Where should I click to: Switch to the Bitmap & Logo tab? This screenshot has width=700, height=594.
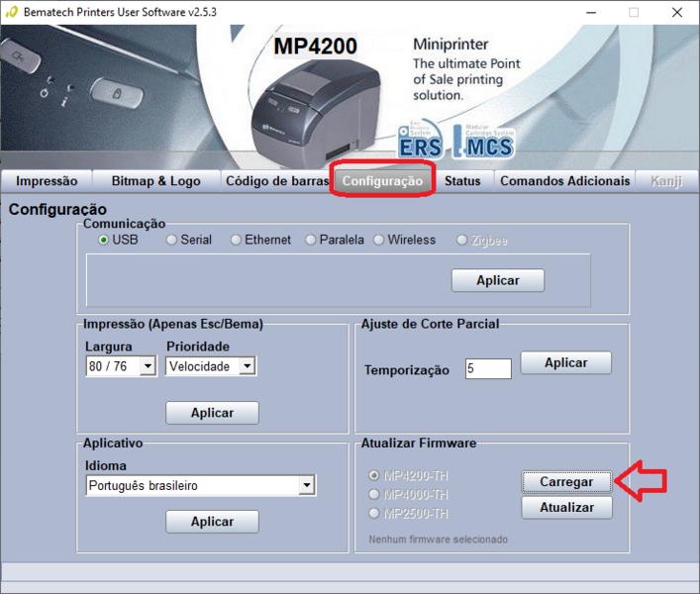point(155,181)
